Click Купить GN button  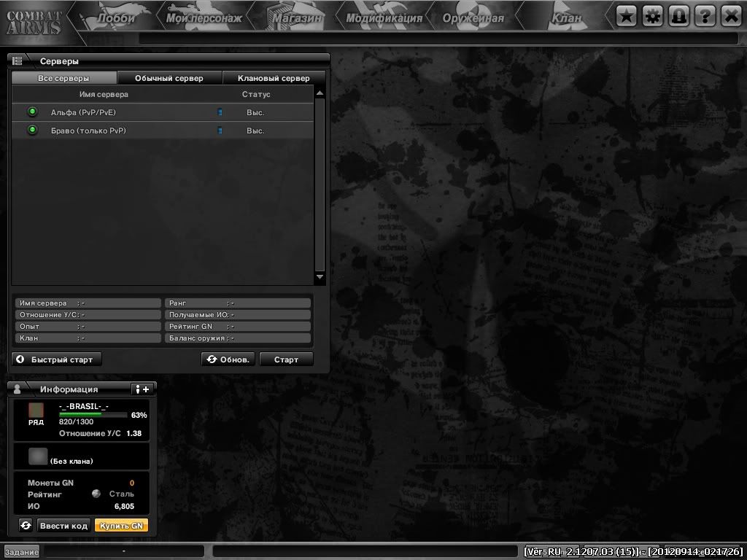click(122, 524)
